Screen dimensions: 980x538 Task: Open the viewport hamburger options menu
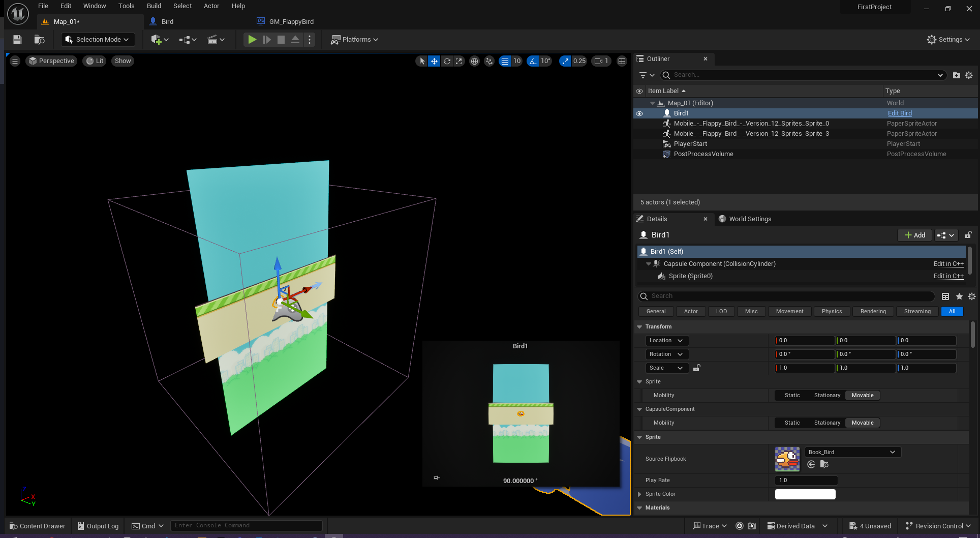[15, 61]
